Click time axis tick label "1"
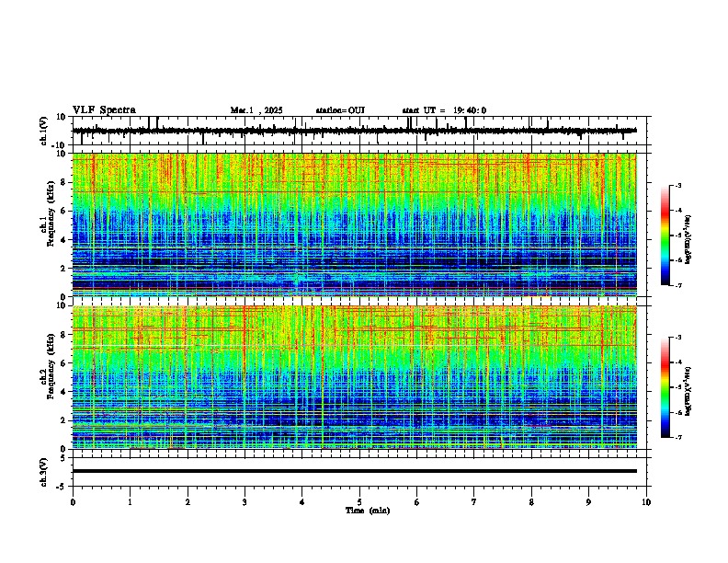 (130, 502)
